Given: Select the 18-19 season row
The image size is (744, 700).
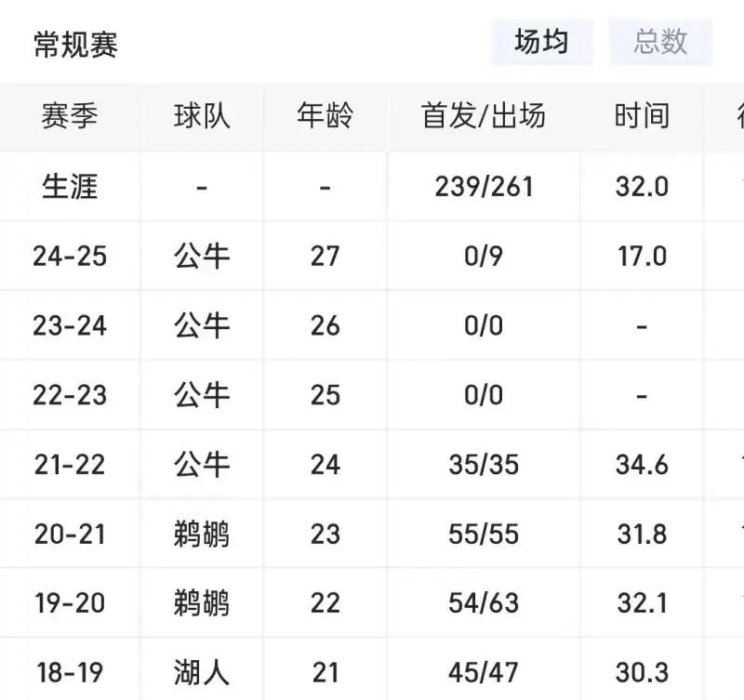Looking at the screenshot, I should (x=70, y=672).
